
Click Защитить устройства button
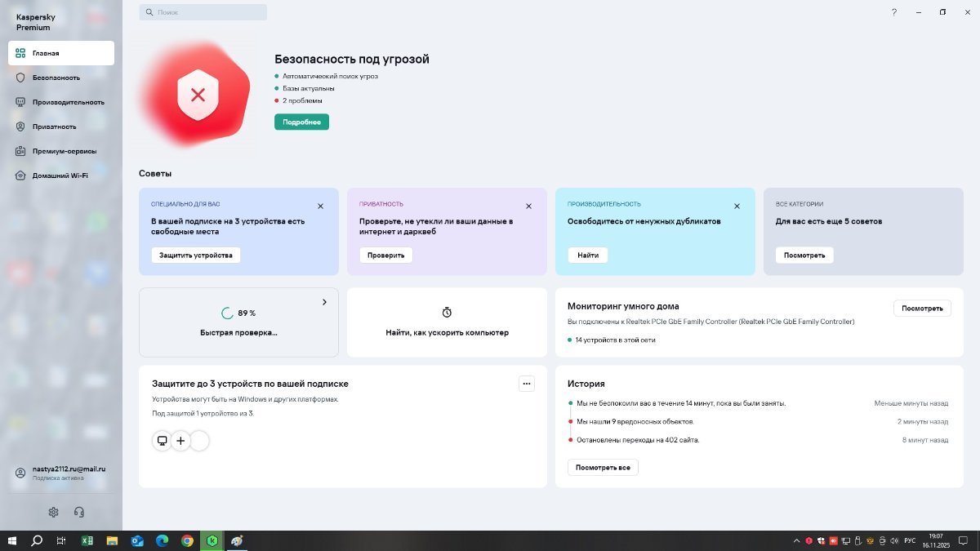(196, 256)
